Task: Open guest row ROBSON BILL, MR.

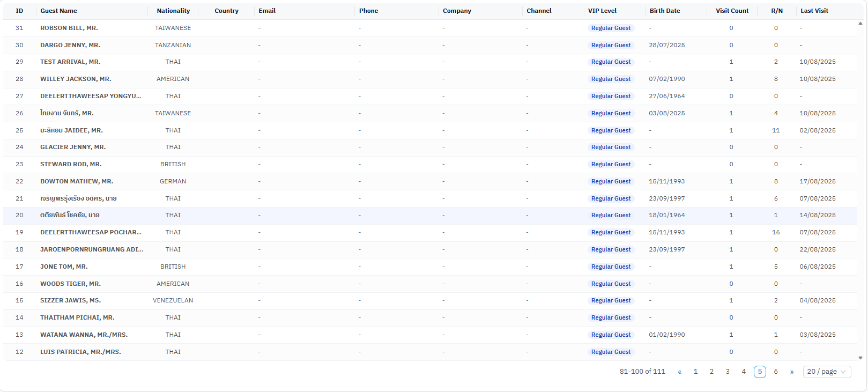Action: [x=69, y=28]
